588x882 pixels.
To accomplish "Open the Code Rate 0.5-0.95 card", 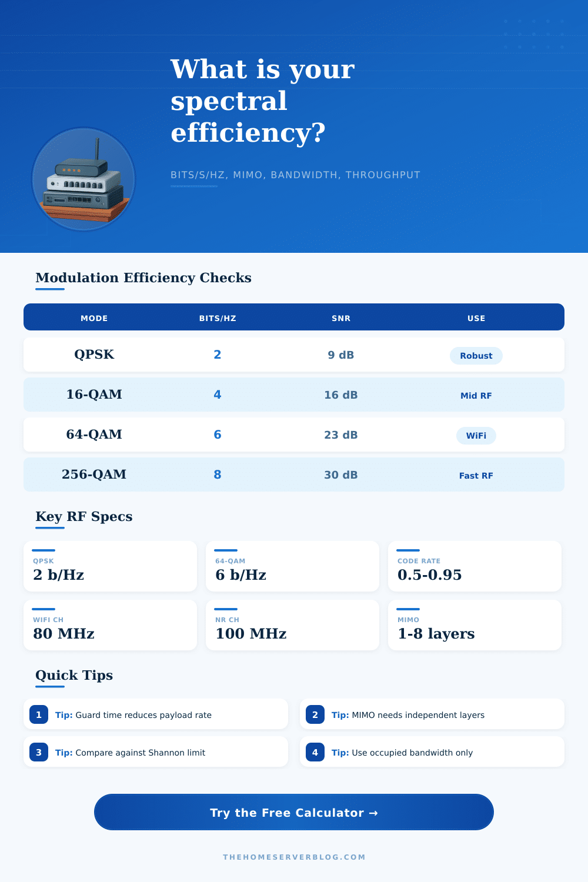I will click(475, 566).
